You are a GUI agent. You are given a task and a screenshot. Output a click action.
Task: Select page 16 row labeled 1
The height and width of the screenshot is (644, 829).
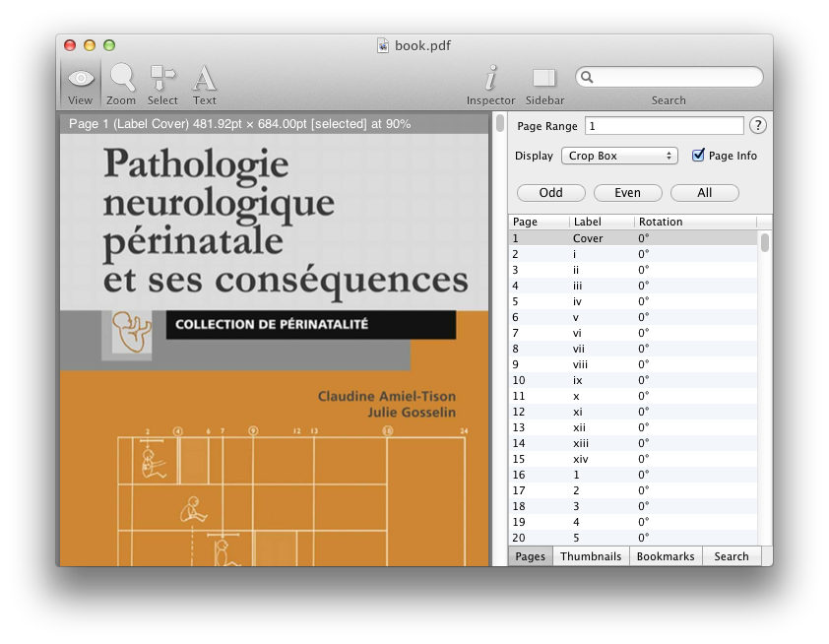point(633,475)
